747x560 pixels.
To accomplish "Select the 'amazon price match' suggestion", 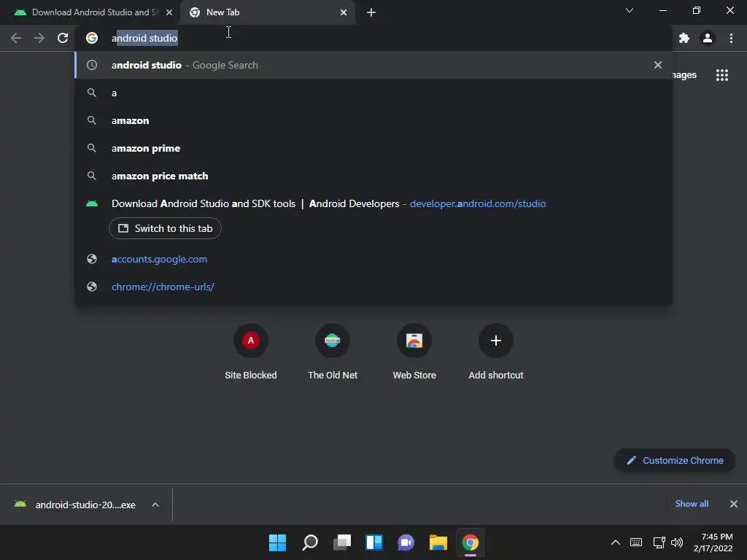I will 373,176.
